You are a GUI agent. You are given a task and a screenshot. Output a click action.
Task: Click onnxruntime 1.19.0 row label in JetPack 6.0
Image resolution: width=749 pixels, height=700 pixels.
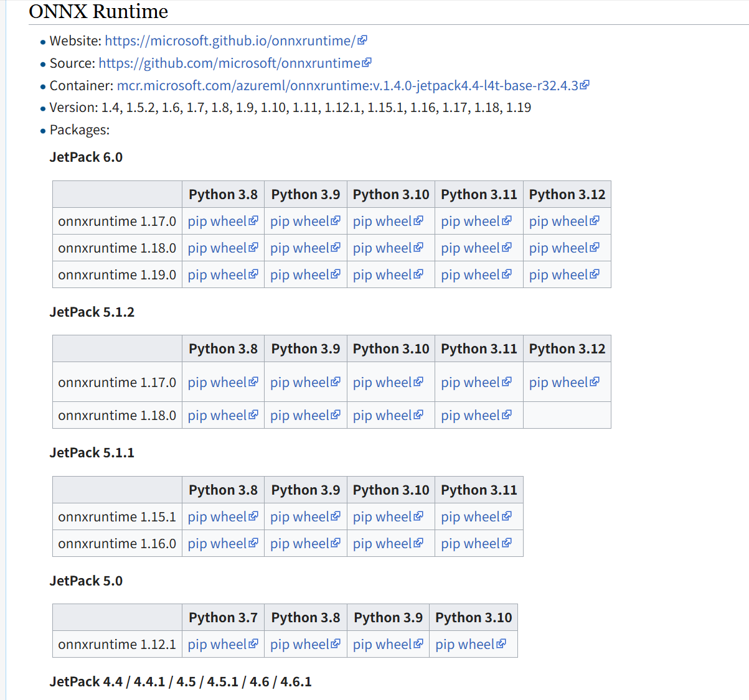[x=117, y=275]
